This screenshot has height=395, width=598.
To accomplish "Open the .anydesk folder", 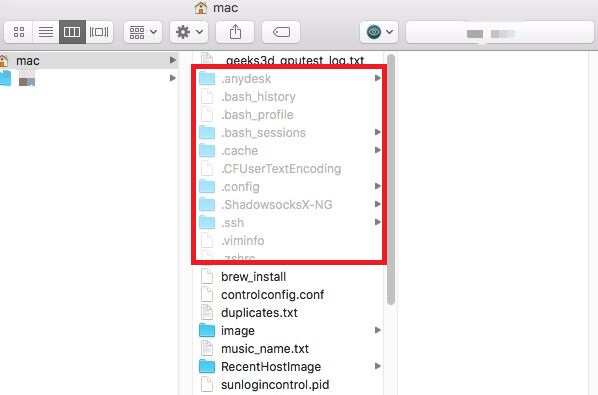I will (288, 79).
